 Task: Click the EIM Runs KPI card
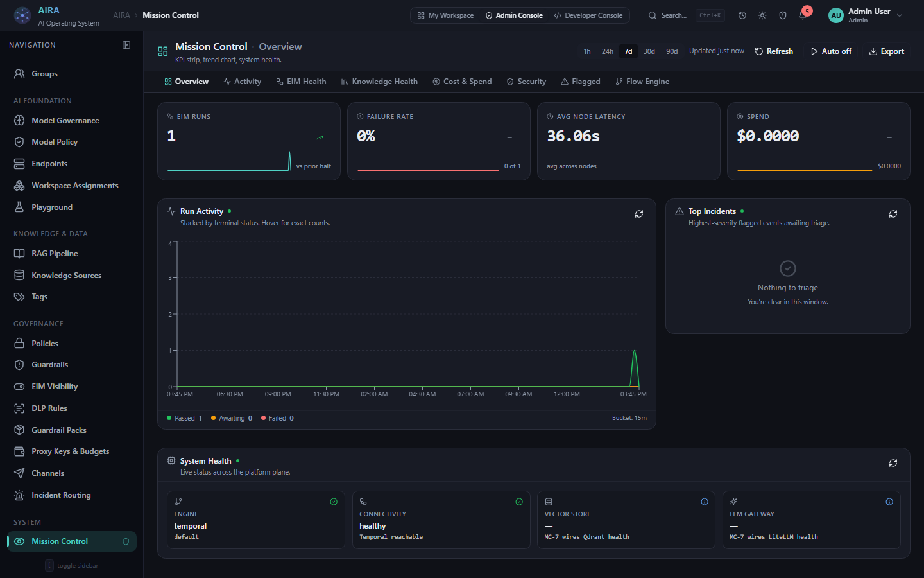click(x=249, y=141)
